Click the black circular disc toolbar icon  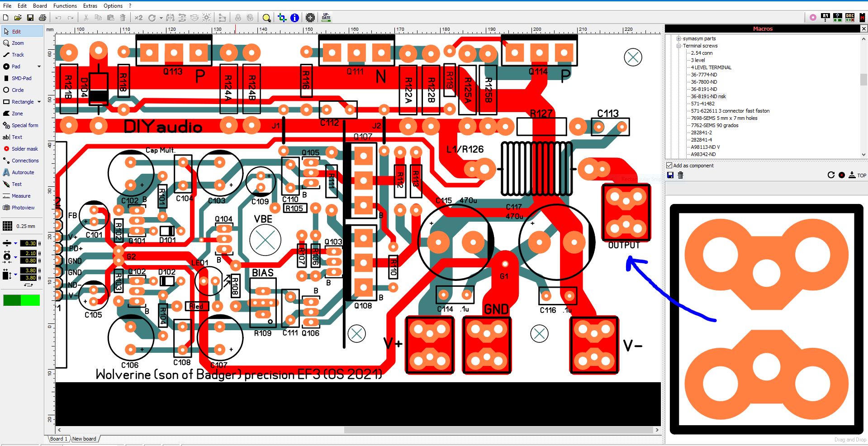310,18
